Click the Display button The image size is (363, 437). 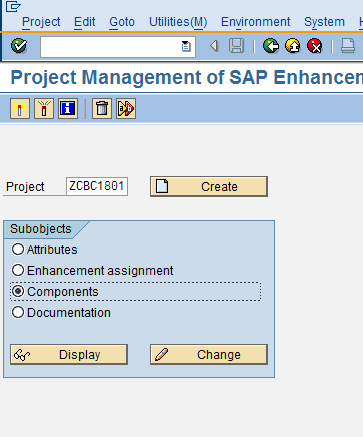point(69,354)
